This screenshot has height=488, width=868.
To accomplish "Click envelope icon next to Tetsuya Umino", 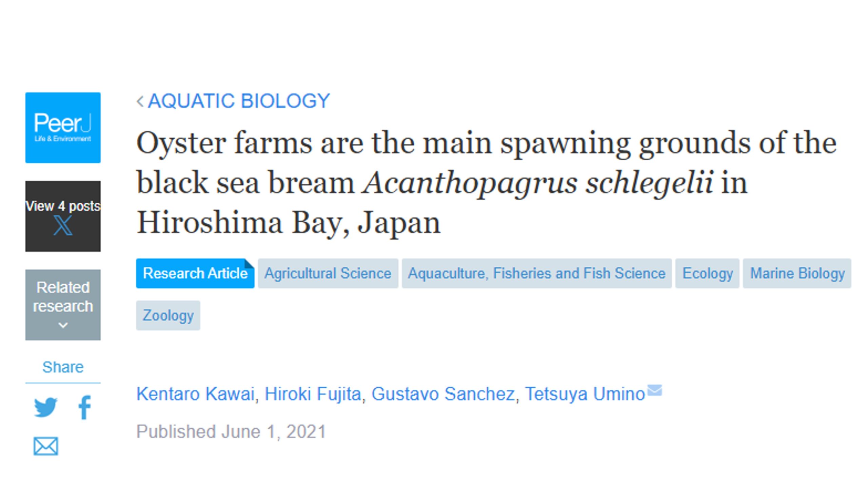I will [x=654, y=390].
